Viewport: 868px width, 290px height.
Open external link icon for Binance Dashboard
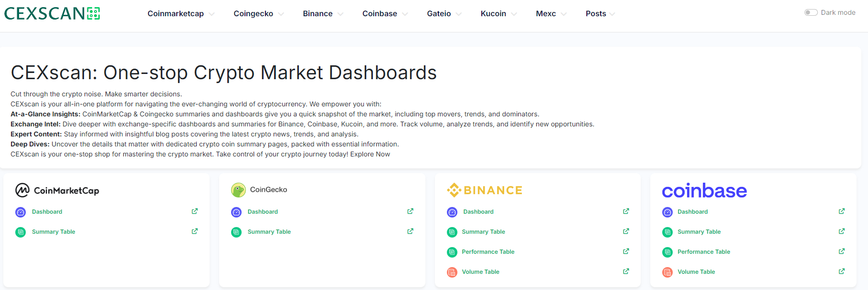click(x=626, y=211)
